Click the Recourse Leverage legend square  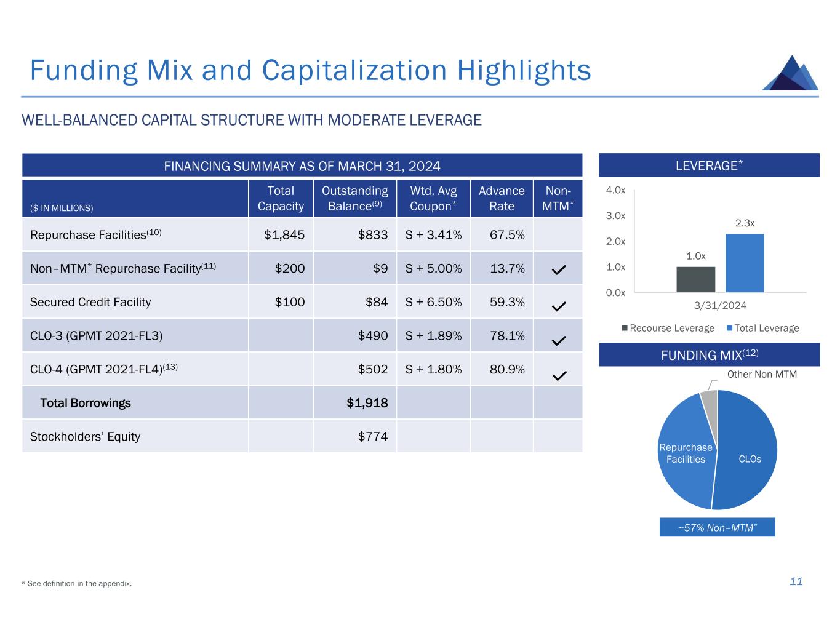click(625, 328)
